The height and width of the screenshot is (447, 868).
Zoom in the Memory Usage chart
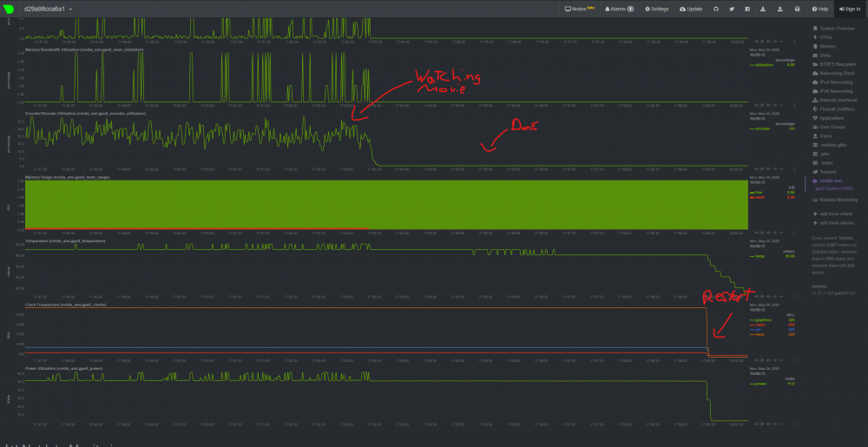pos(775,233)
